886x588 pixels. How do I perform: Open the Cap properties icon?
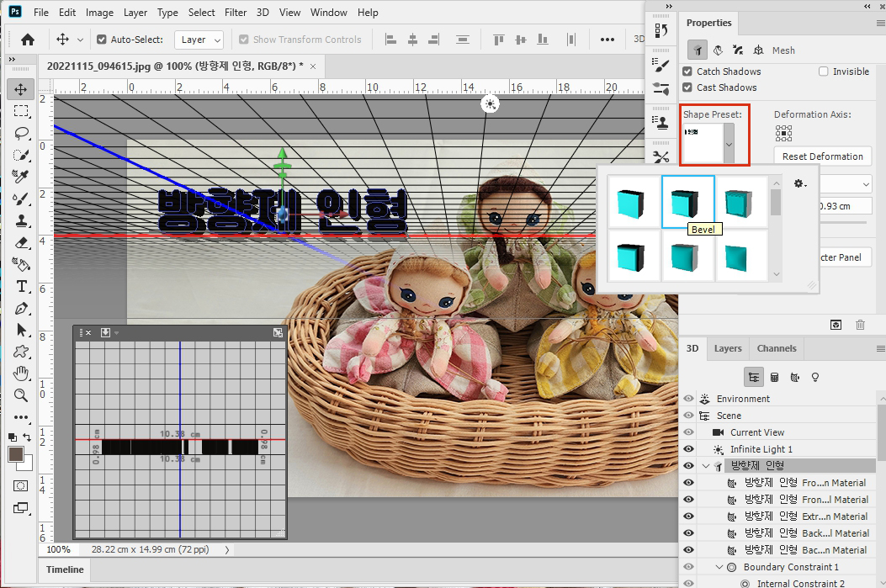[737, 50]
